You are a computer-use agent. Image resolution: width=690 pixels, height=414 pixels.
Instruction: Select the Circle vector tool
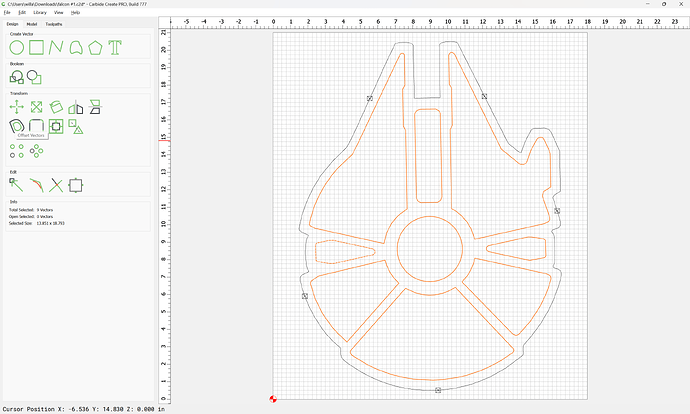tap(17, 48)
